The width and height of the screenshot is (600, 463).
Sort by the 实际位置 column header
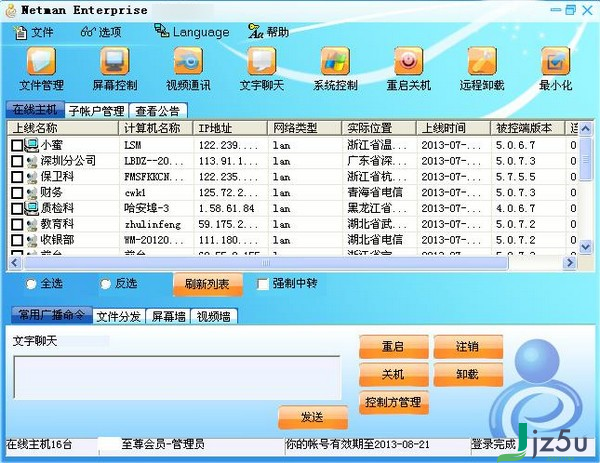pyautogui.click(x=379, y=128)
